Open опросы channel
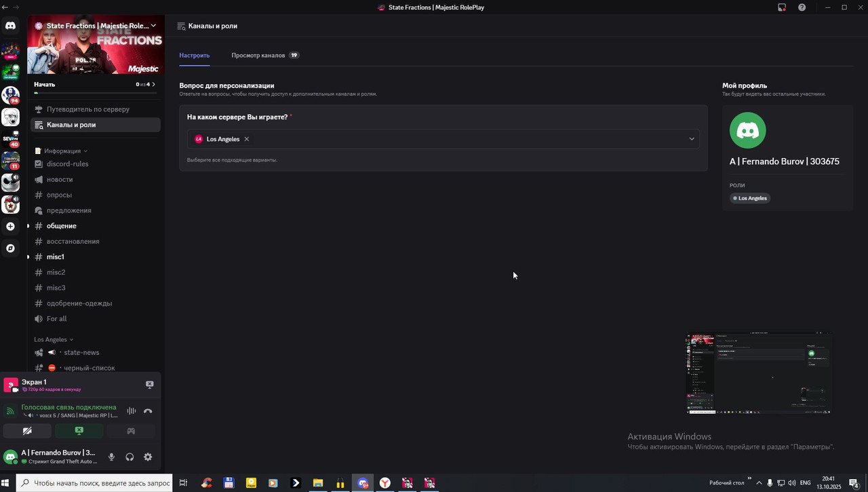The height and width of the screenshot is (492, 868). coord(95,195)
